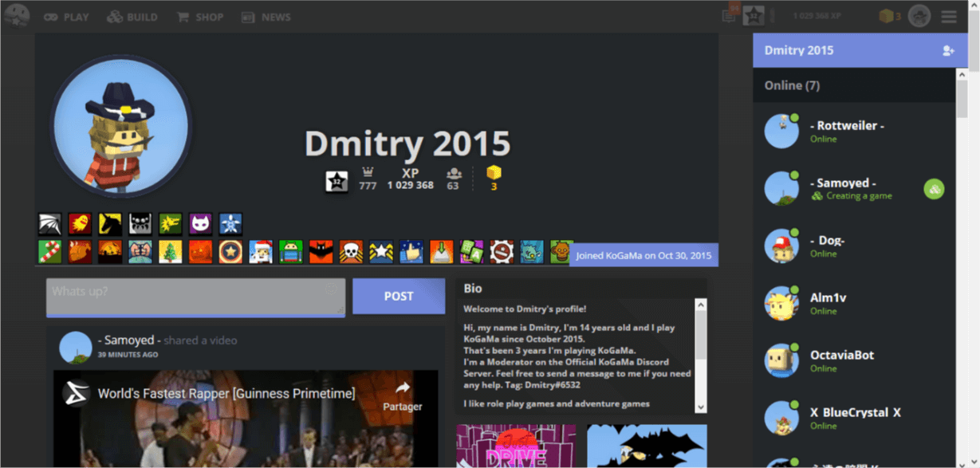Click the white spider badge
The height and width of the screenshot is (468, 980).
(x=140, y=224)
